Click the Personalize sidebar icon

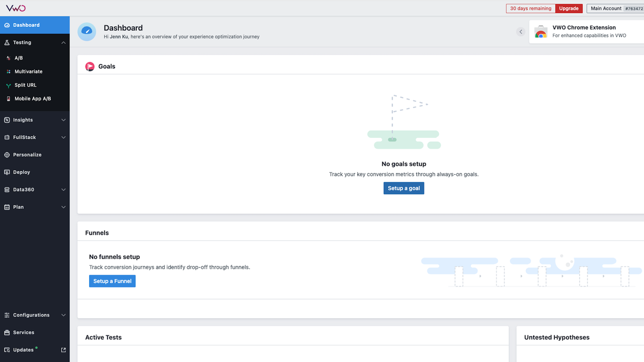7,155
